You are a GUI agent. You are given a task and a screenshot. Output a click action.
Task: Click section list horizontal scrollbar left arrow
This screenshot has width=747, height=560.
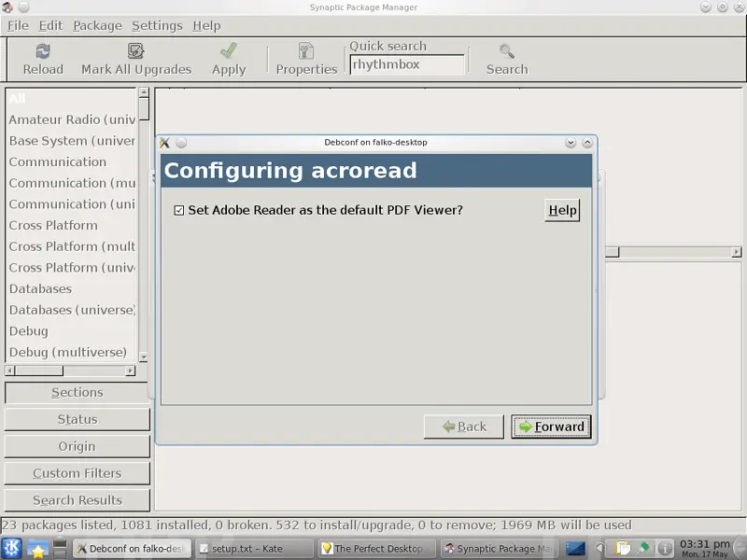(10, 371)
